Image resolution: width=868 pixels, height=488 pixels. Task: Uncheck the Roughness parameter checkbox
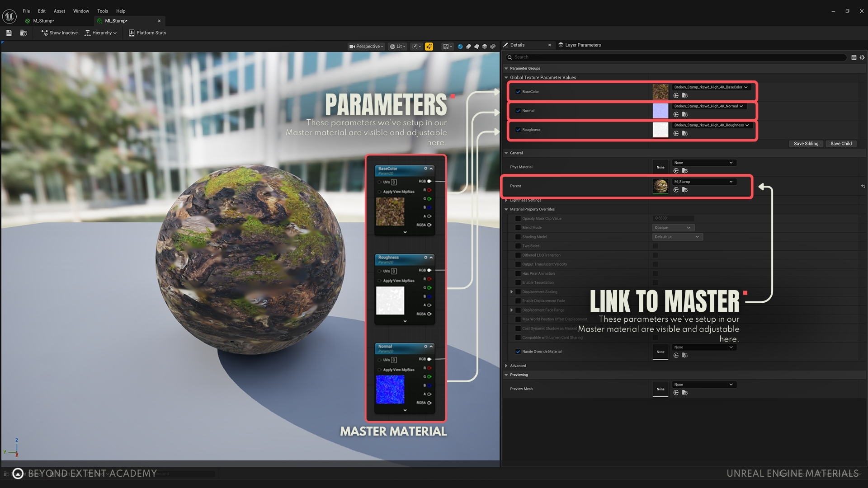pos(518,130)
